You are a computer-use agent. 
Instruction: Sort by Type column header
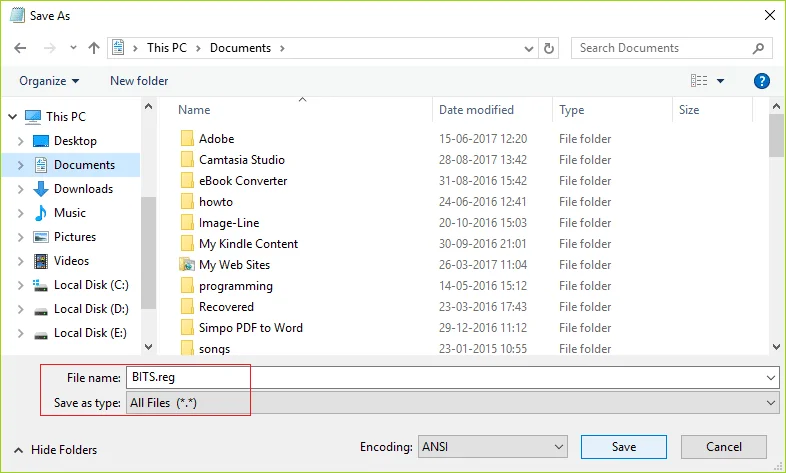point(571,110)
